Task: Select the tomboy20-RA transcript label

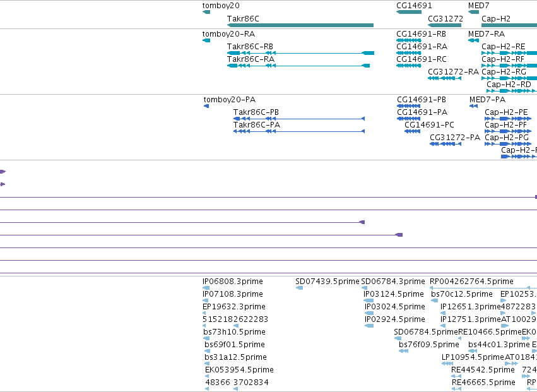Action: click(228, 34)
